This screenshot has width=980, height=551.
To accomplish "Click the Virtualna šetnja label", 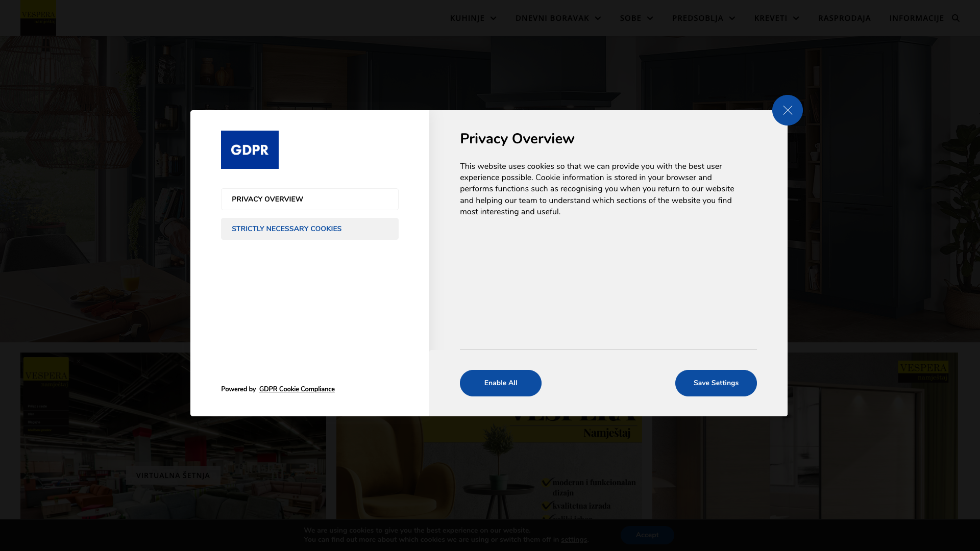I will click(x=173, y=475).
